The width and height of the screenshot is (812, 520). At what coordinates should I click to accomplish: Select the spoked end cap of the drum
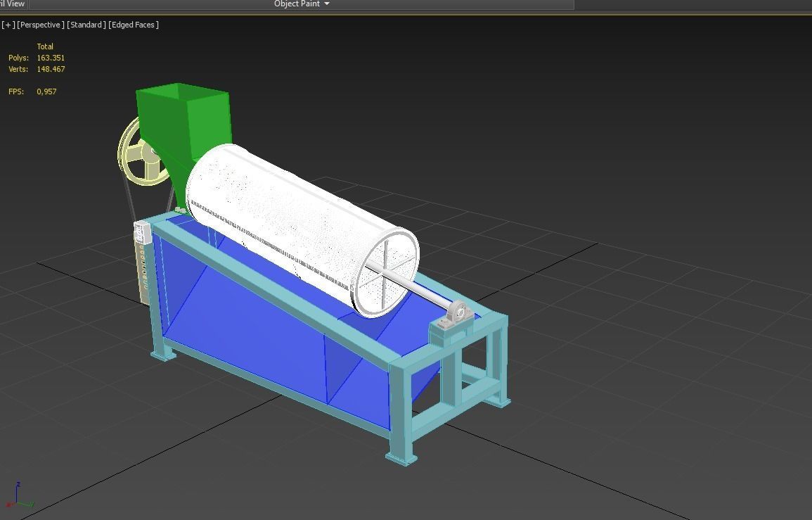(386, 273)
